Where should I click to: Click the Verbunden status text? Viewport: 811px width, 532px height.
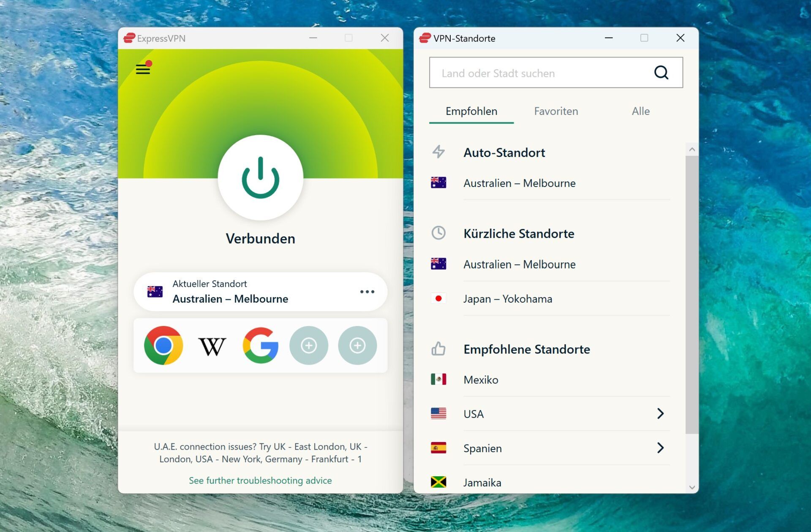coord(261,239)
